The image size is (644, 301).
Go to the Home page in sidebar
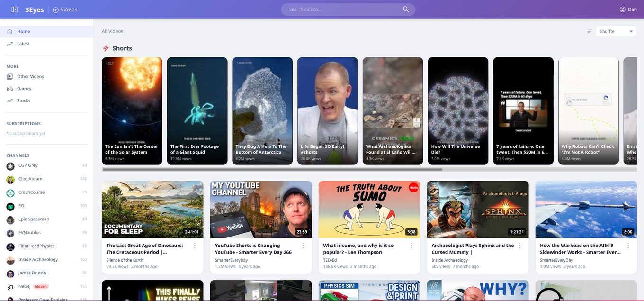pyautogui.click(x=46, y=31)
